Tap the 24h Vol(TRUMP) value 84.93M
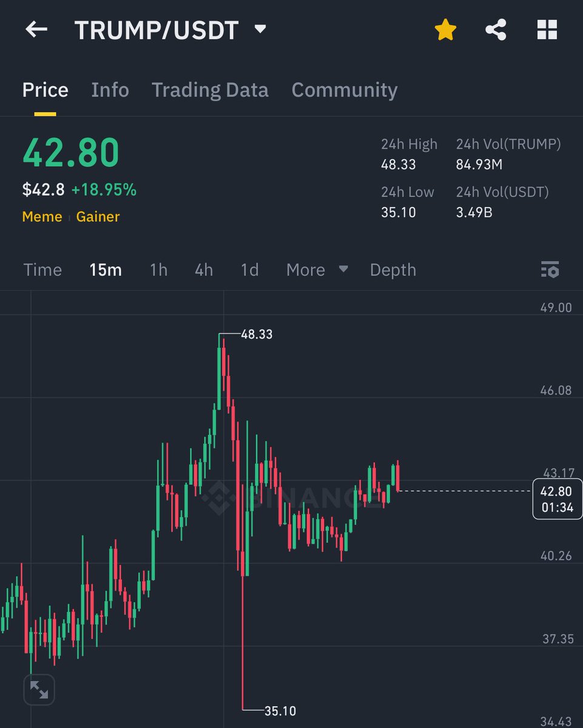This screenshot has width=583, height=728. point(479,164)
